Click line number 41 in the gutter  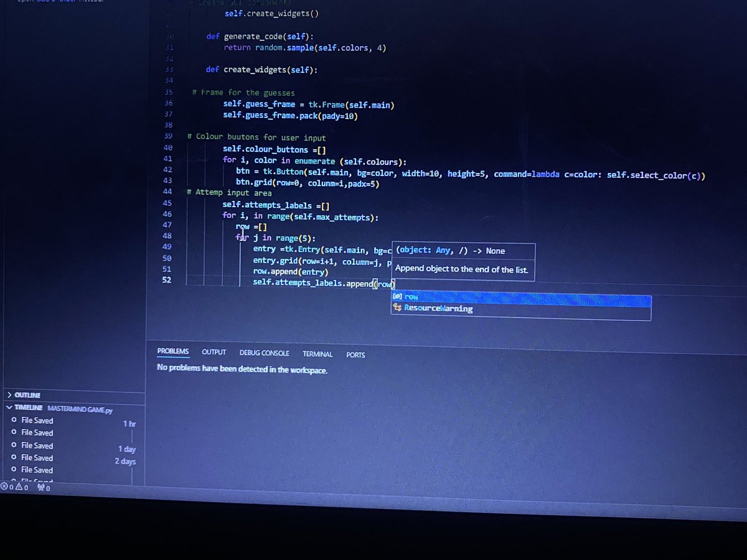[167, 159]
